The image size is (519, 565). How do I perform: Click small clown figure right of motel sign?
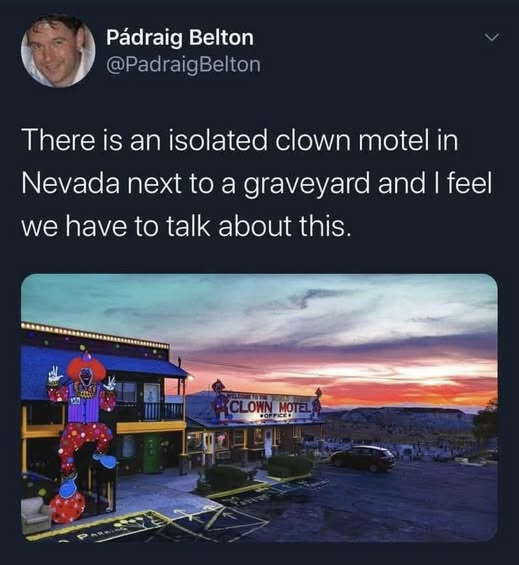(x=317, y=403)
